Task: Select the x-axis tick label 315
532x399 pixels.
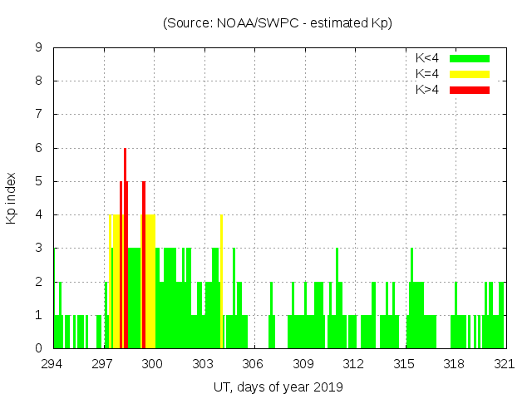Action: [x=404, y=363]
